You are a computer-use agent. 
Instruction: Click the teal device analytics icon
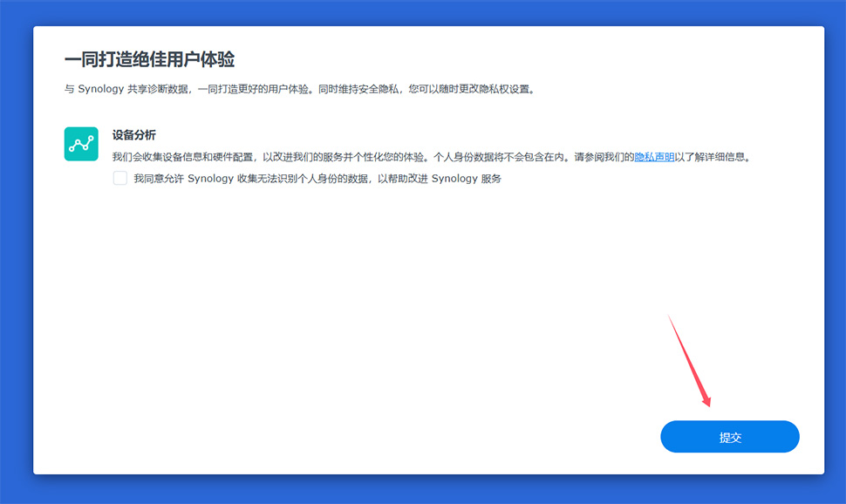click(x=81, y=144)
